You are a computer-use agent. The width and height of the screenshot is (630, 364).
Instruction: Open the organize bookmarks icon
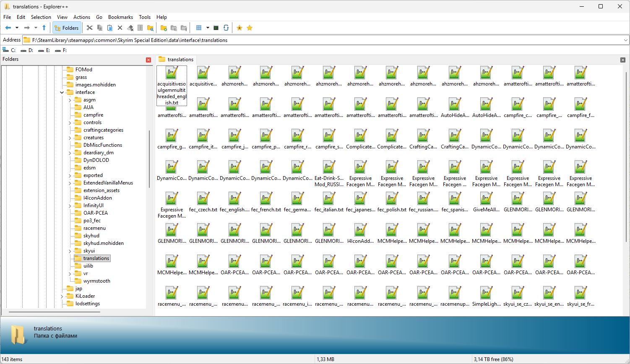tap(250, 28)
